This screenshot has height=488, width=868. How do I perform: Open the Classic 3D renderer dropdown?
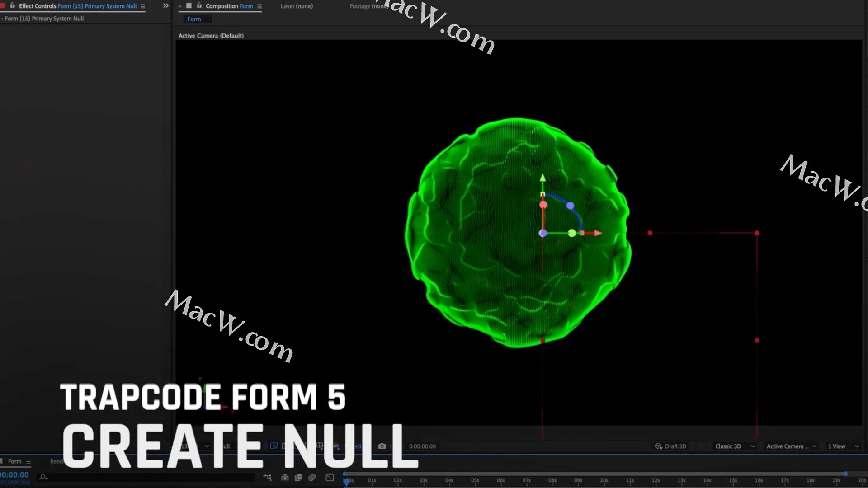tap(735, 446)
